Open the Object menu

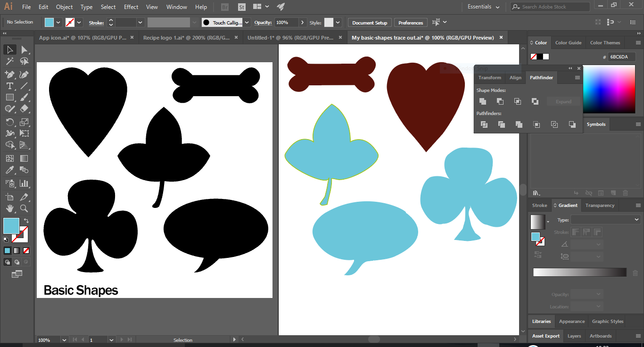click(64, 7)
